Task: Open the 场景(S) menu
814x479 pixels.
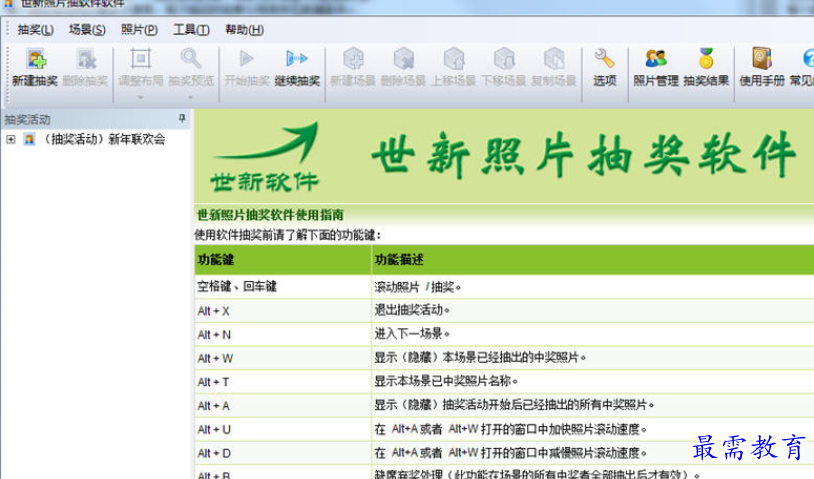Action: tap(87, 30)
